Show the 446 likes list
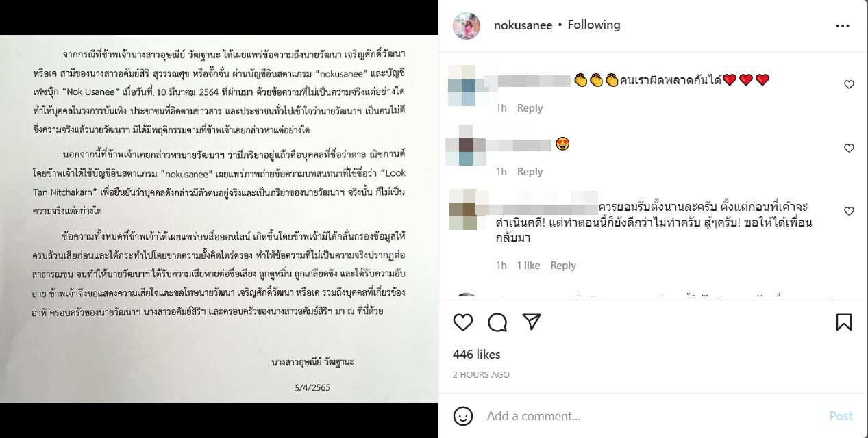 (477, 355)
